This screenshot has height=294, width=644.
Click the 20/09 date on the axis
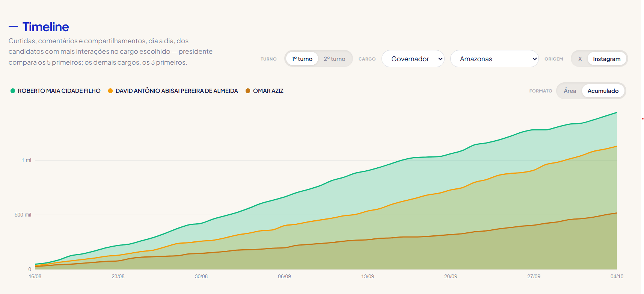click(451, 276)
